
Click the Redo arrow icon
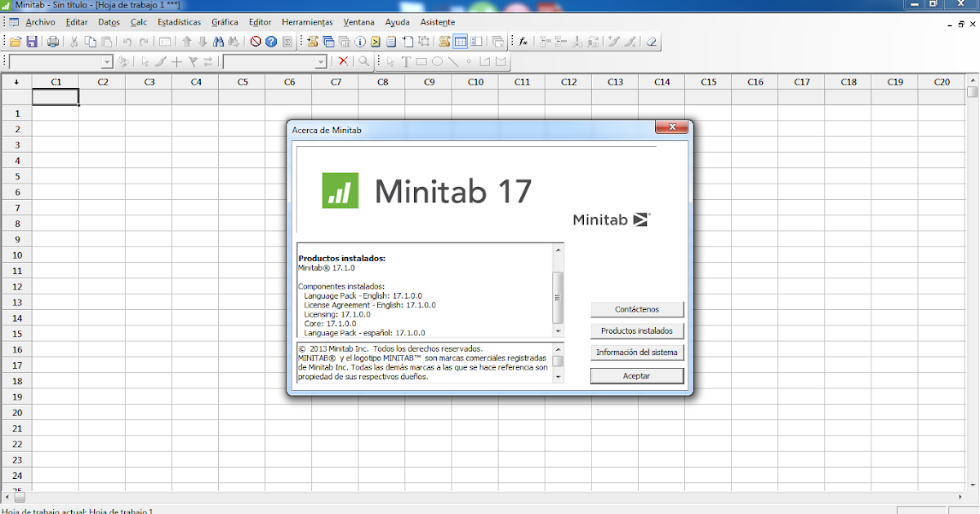tap(144, 42)
